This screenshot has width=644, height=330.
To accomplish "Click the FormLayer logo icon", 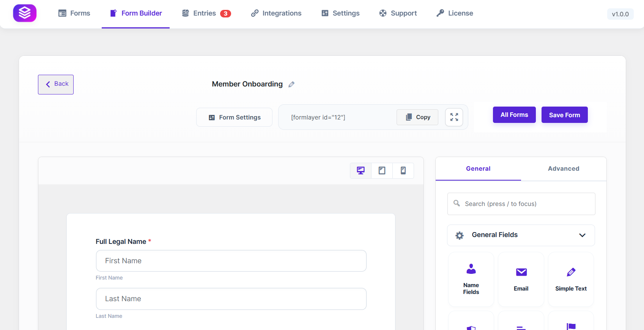I will pos(25,13).
